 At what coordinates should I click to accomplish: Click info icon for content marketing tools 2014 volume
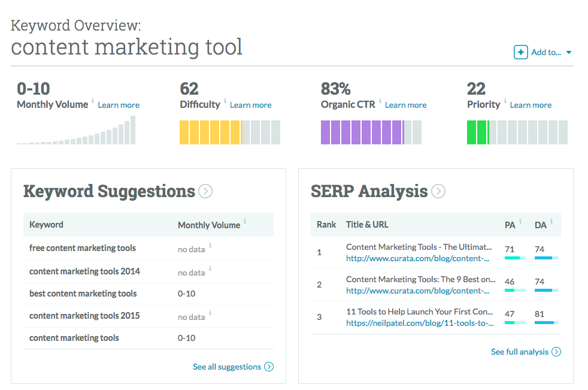(x=210, y=268)
